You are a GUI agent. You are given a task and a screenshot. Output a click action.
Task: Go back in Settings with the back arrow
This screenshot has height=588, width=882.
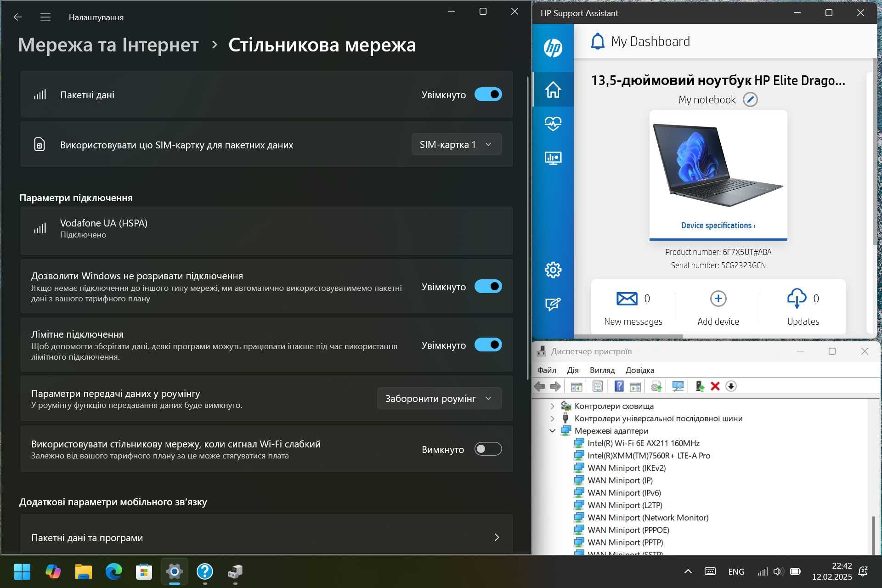(x=17, y=17)
